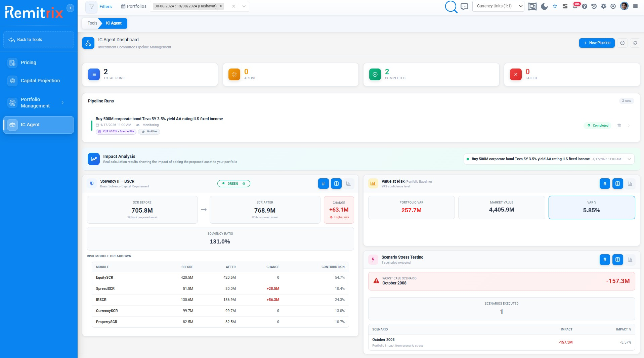Refresh the IC Agent dashboard

(x=635, y=43)
